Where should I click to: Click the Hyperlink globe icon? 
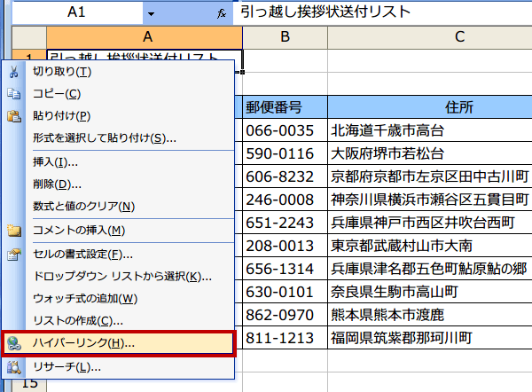tap(14, 343)
